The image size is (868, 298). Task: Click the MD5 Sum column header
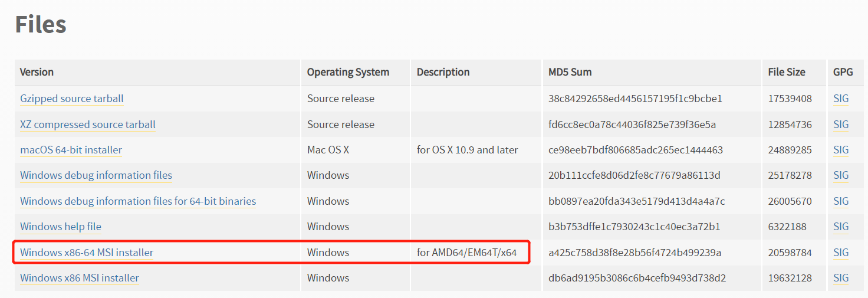pyautogui.click(x=570, y=72)
